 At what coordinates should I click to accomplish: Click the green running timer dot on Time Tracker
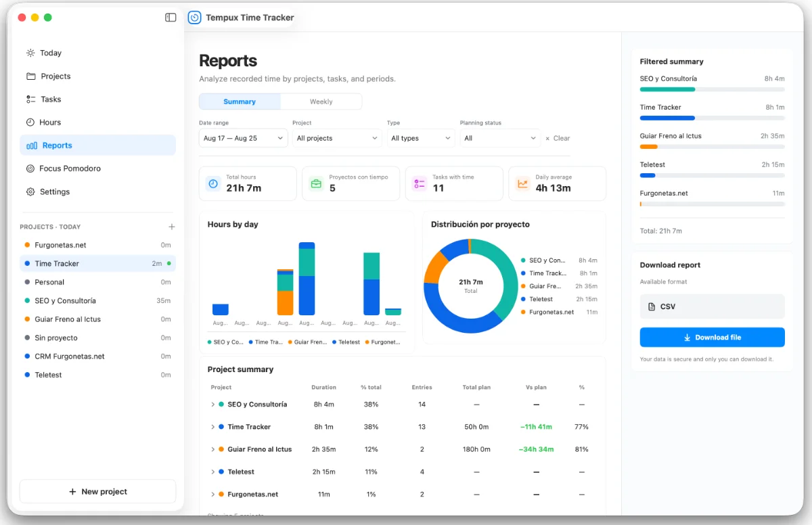click(169, 263)
